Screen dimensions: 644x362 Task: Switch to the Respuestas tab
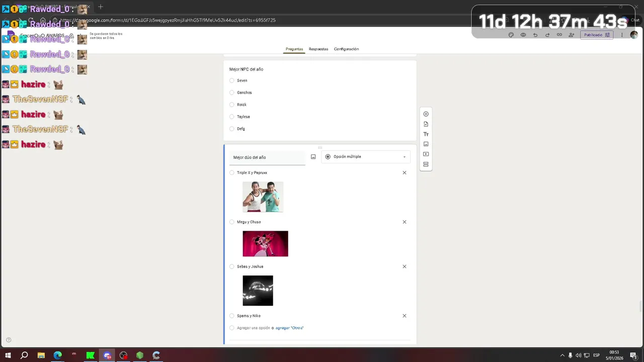318,49
